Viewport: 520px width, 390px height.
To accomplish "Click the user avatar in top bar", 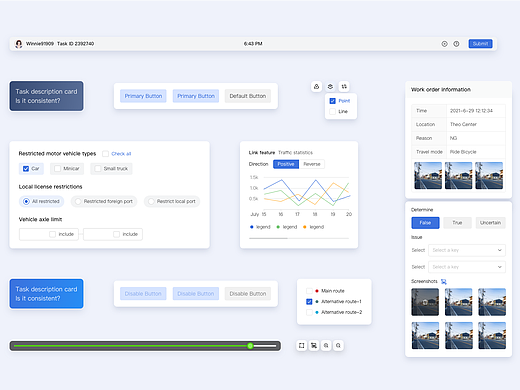I will 19,44.
